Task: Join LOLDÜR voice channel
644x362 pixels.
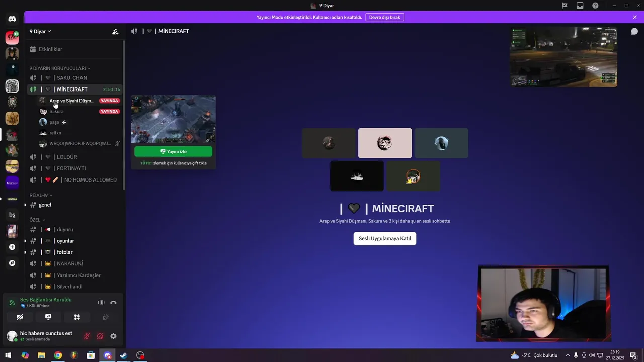Action: click(75, 157)
